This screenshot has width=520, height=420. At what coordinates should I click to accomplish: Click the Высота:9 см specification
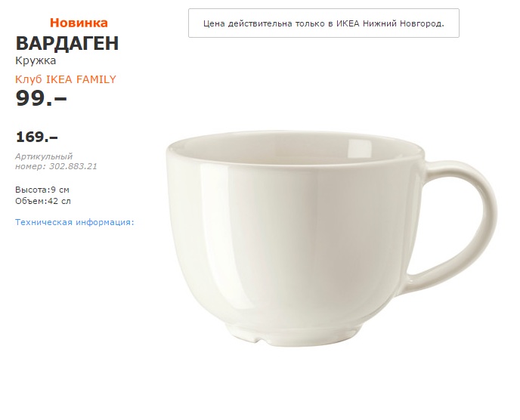coord(42,190)
